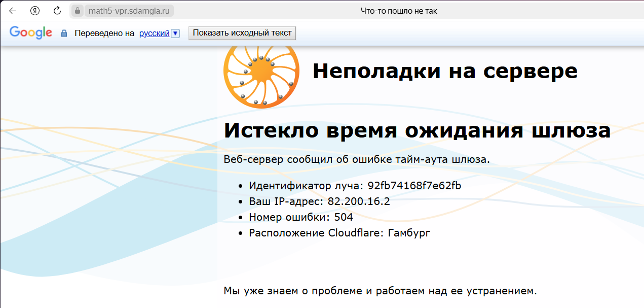Image resolution: width=644 pixels, height=308 pixels.
Task: Click the math5-vpr.sdamgia.ru address field
Action: (x=129, y=11)
